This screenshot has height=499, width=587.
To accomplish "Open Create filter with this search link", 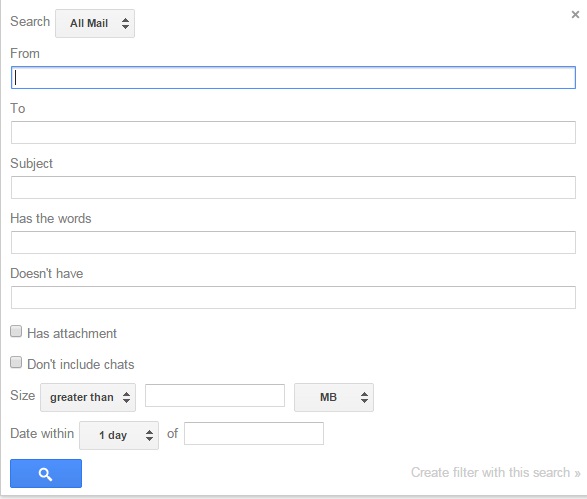I will click(496, 472).
